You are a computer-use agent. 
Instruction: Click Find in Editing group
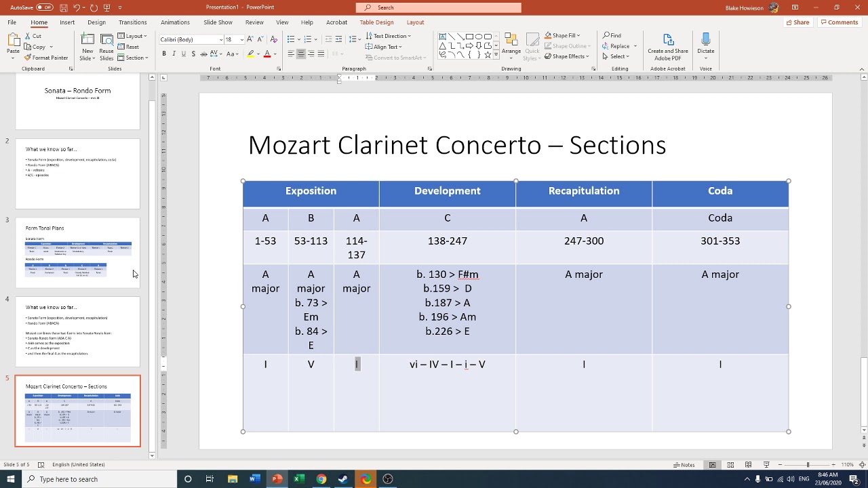pos(612,35)
